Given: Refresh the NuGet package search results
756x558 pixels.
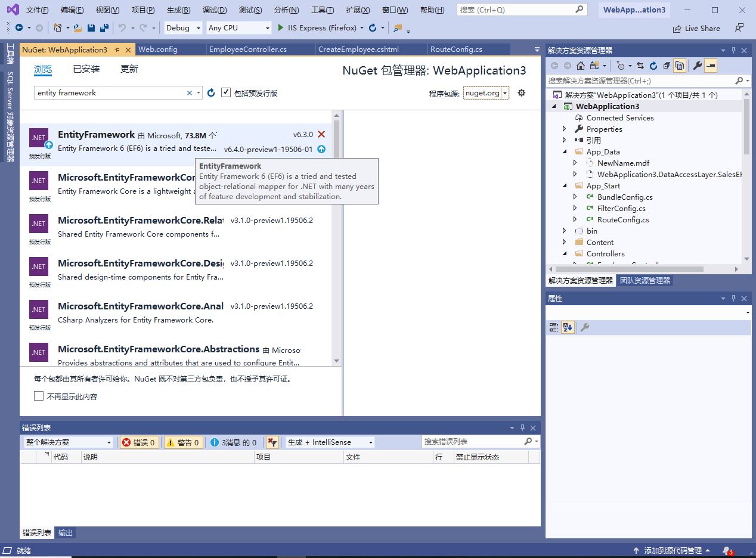Looking at the screenshot, I should (211, 93).
